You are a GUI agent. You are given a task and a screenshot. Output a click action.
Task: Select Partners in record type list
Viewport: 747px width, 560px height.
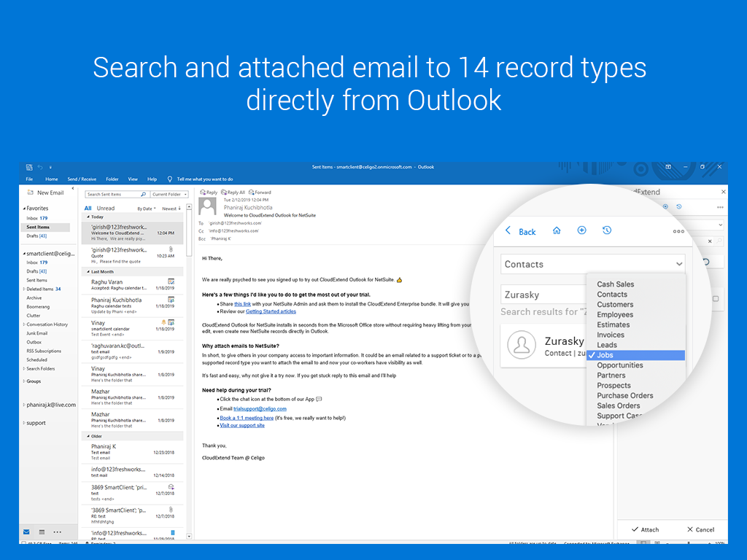[611, 376]
